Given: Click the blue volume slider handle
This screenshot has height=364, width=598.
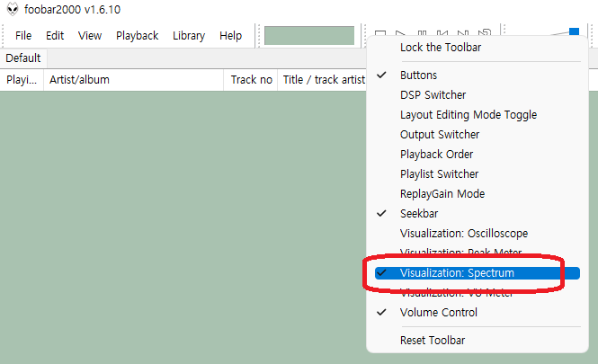Looking at the screenshot, I should [x=574, y=31].
